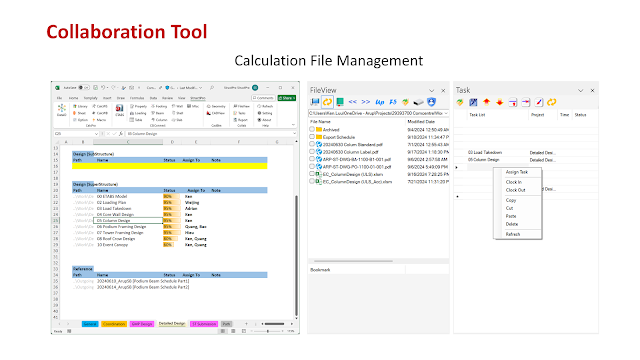Image resolution: width=640 pixels, height=360 pixels.
Task: Click the blue chart icon in Task toolbar
Action: pos(473,102)
